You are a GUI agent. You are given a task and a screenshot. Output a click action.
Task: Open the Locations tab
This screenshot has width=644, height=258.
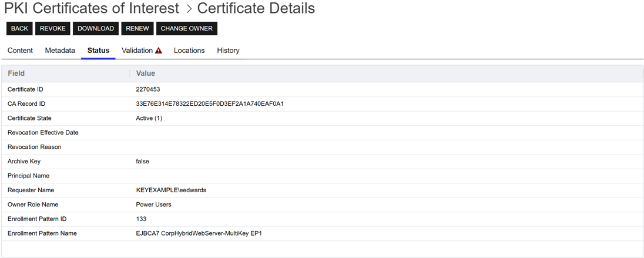click(189, 51)
